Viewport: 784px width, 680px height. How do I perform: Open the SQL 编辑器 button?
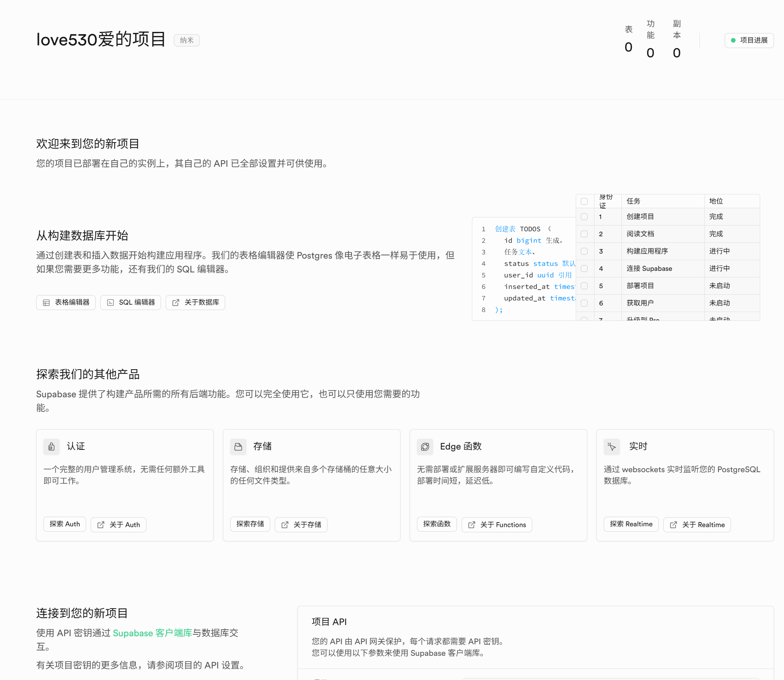pos(131,302)
